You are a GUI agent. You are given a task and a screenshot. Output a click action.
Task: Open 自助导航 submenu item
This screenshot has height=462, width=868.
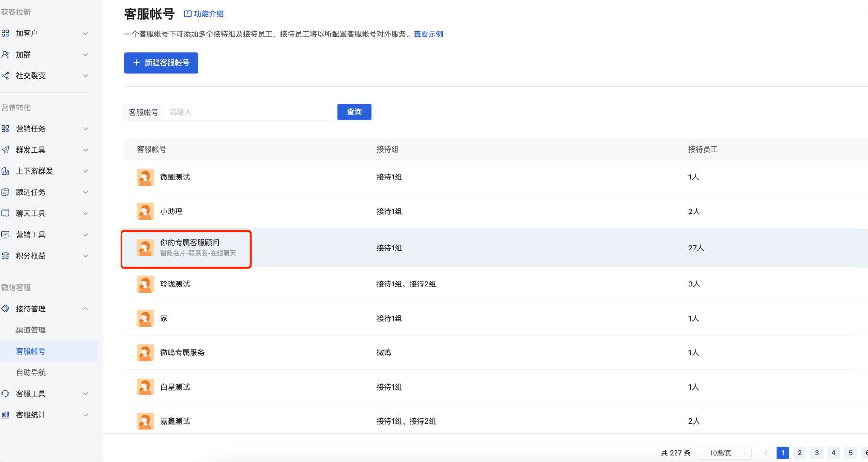pyautogui.click(x=31, y=372)
